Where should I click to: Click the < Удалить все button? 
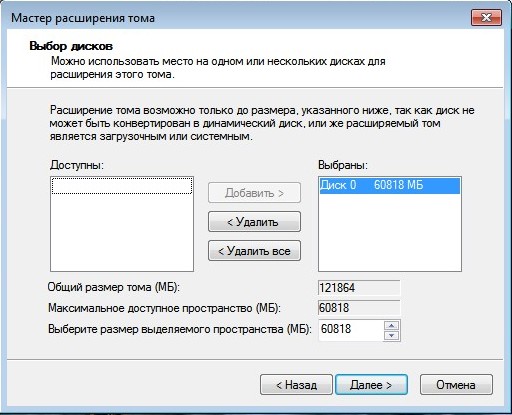click(x=254, y=251)
